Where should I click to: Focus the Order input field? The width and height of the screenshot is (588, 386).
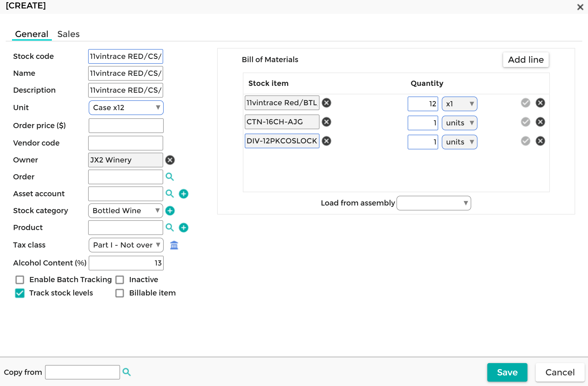[126, 177]
